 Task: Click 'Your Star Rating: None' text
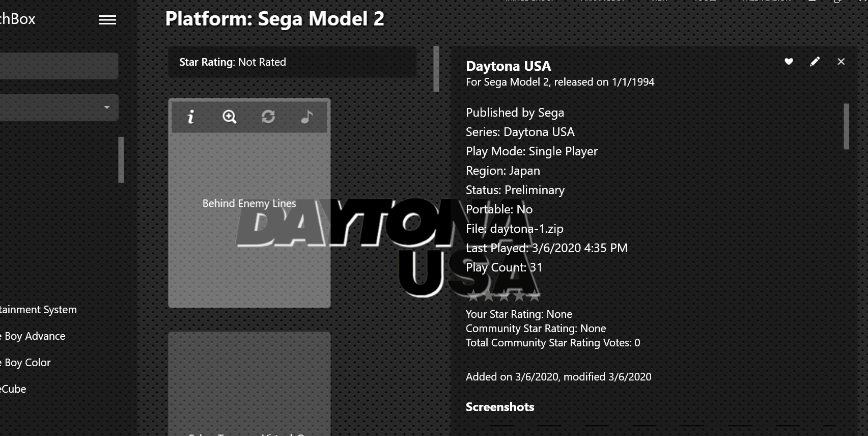[x=519, y=314]
